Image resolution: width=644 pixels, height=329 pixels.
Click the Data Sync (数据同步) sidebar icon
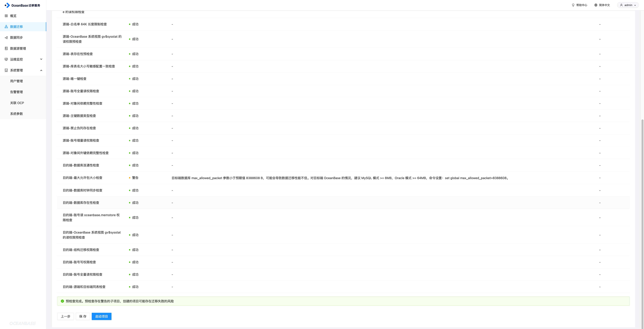(6, 38)
